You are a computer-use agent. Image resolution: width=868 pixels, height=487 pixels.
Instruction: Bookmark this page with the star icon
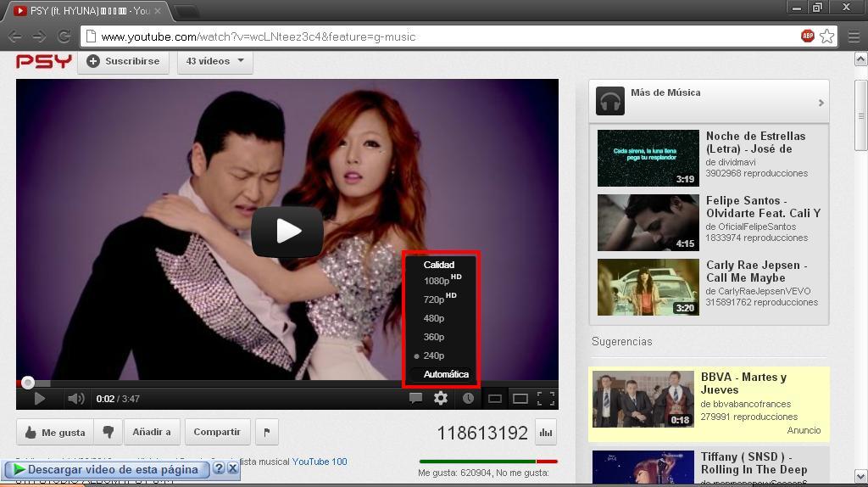(x=827, y=36)
